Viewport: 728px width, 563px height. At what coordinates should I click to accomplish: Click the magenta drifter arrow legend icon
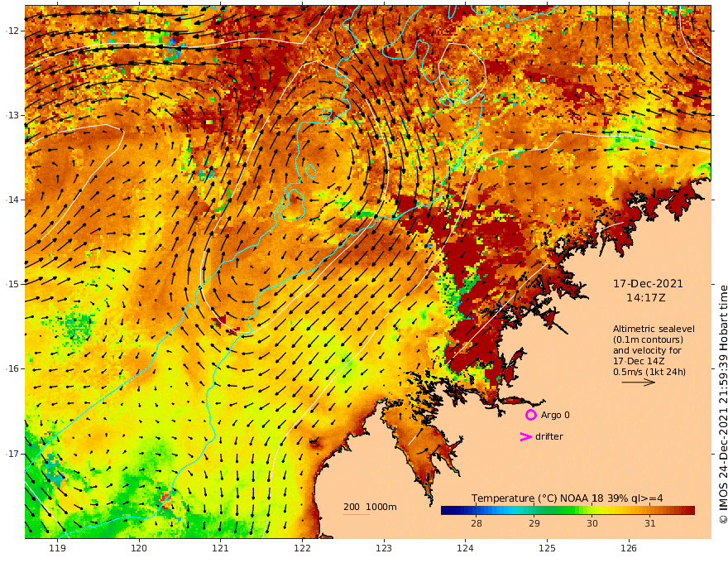click(x=525, y=436)
